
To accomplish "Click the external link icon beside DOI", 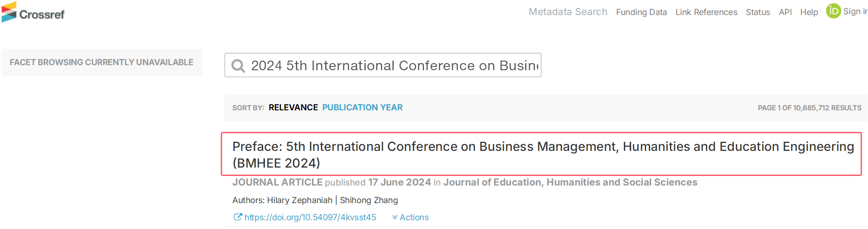I will [237, 217].
